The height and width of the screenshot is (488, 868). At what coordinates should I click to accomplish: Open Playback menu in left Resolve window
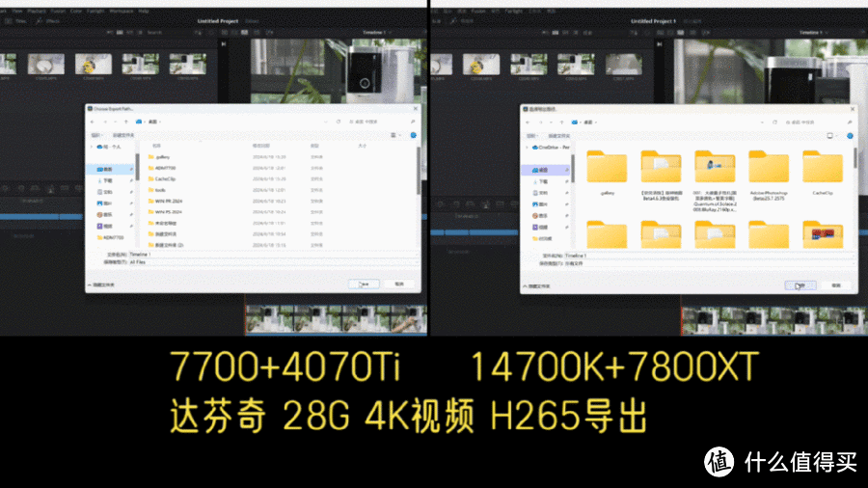tap(37, 11)
